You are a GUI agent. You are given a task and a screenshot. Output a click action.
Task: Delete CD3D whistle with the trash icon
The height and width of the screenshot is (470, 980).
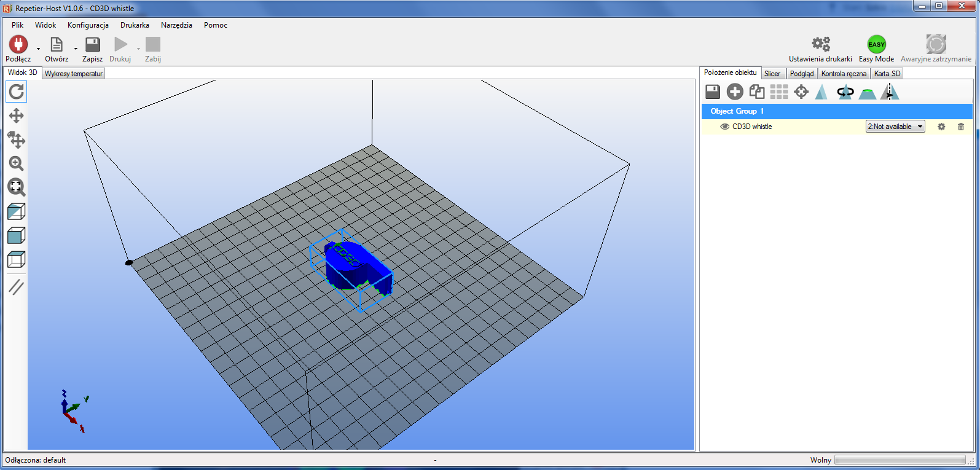pos(961,127)
